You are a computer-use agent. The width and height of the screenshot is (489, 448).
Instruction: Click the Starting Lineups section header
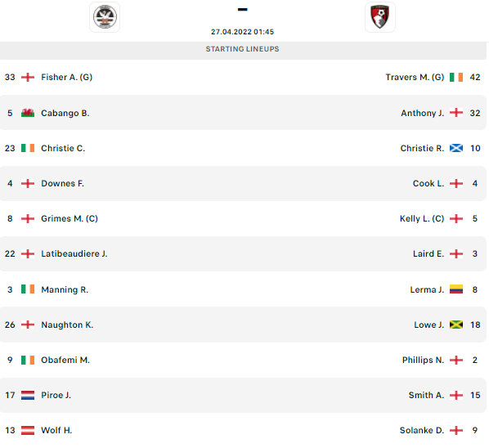click(243, 49)
